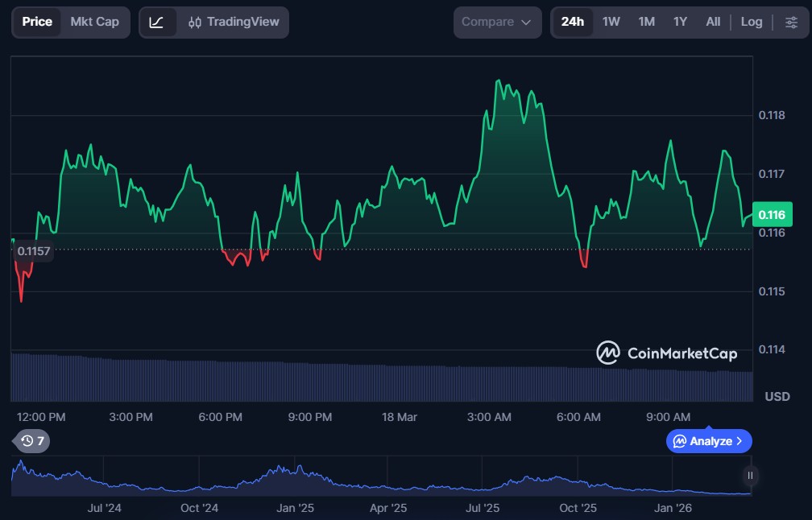Screen dimensions: 812x520
Task: Select the 24h time range
Action: click(x=572, y=23)
